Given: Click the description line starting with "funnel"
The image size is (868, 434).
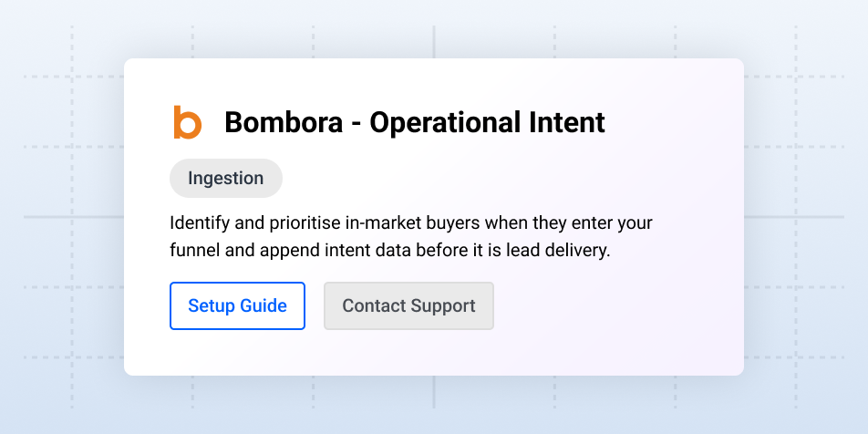Looking at the screenshot, I should tap(389, 250).
